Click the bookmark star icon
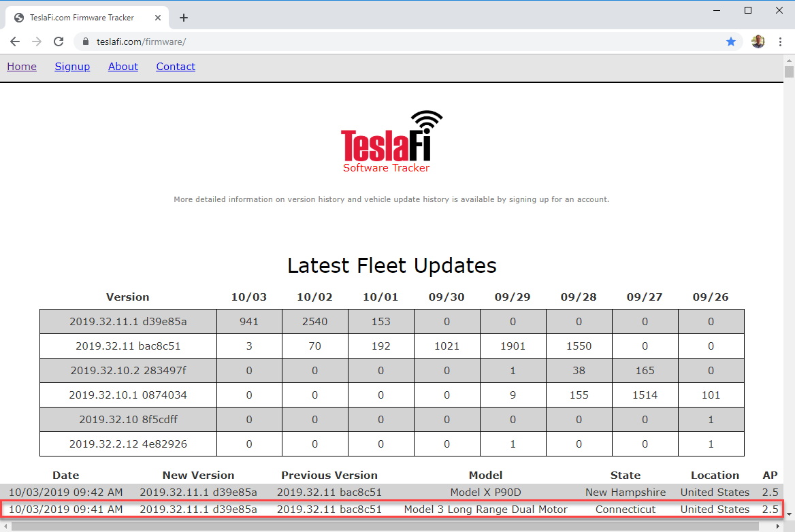This screenshot has width=795, height=532. coord(730,41)
